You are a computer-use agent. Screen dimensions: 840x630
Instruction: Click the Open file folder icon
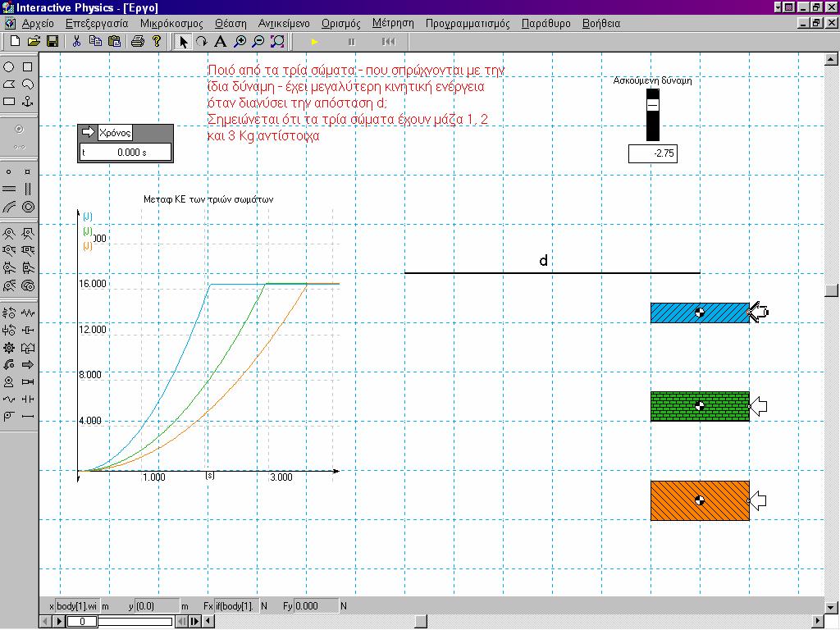[x=33, y=41]
